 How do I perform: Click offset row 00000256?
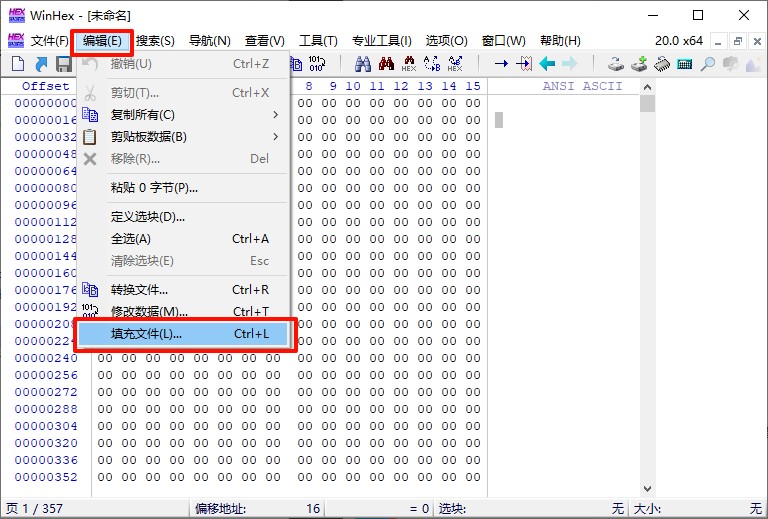pos(46,375)
